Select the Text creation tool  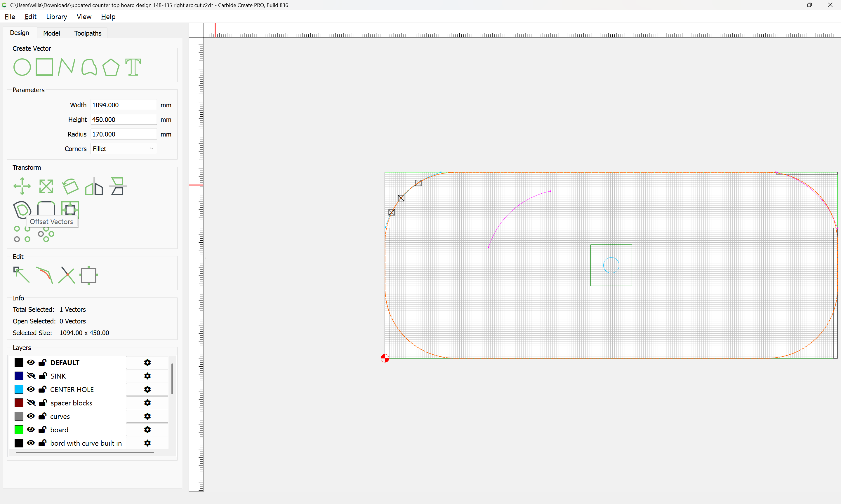[133, 67]
